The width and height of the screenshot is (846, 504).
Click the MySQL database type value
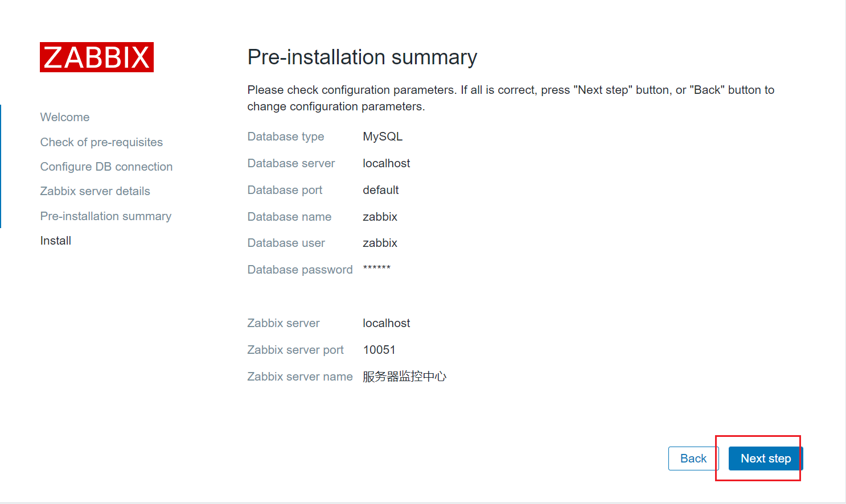coord(383,137)
